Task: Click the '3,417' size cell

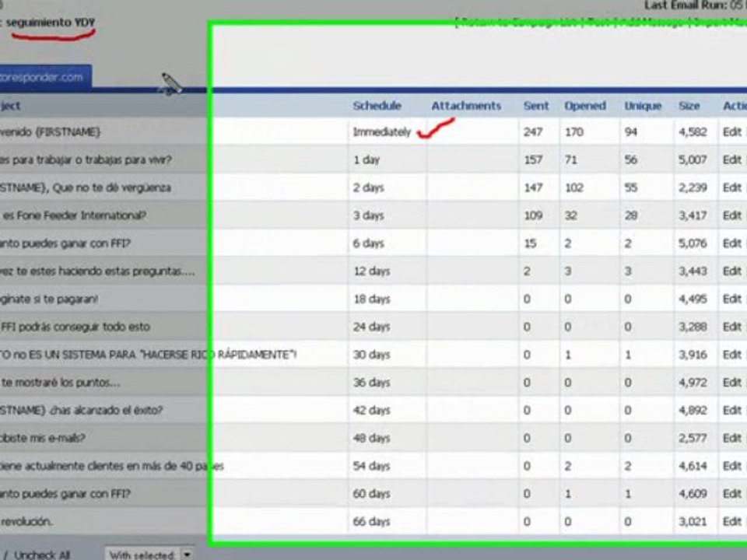Action: (693, 215)
